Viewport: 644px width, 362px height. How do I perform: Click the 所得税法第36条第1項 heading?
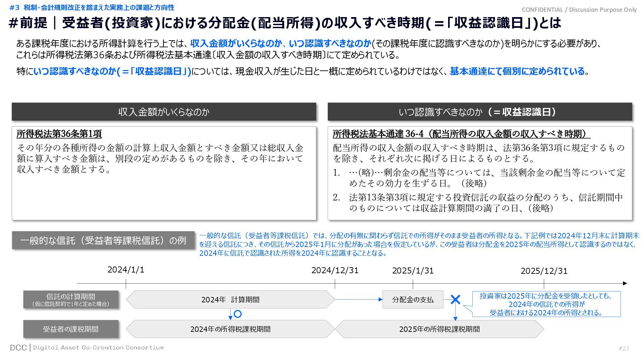59,134
